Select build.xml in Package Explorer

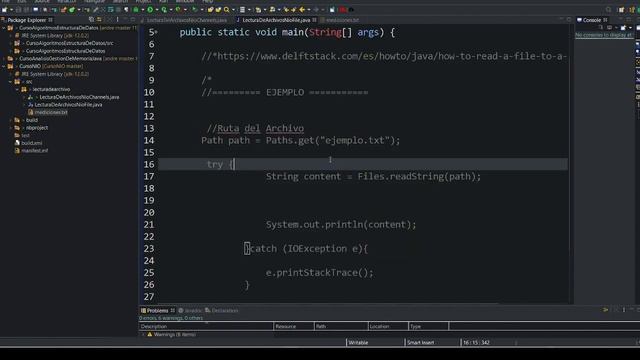(x=31, y=143)
